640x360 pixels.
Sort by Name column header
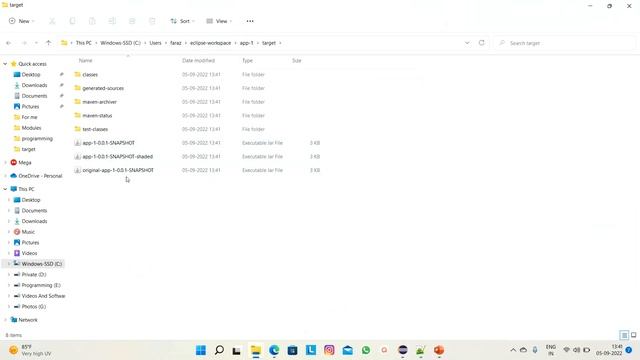point(85,60)
